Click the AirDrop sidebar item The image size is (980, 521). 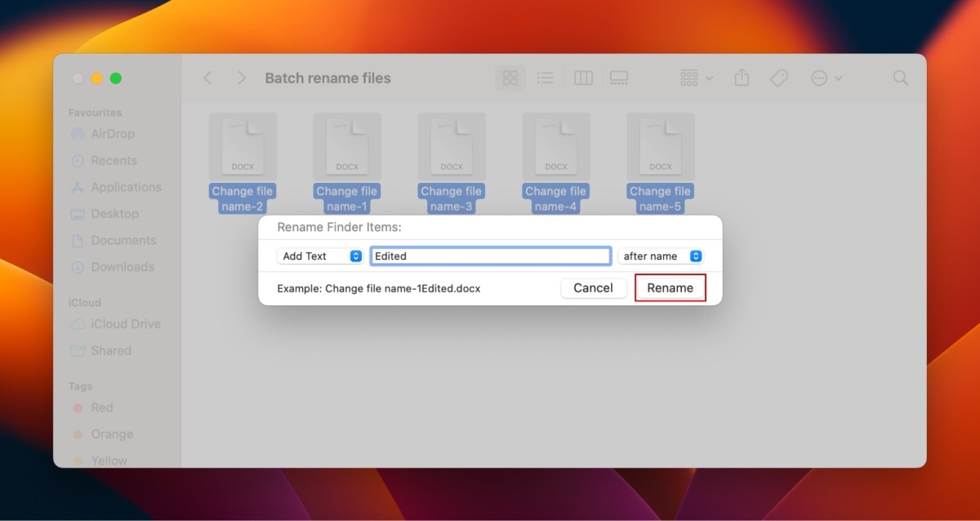pyautogui.click(x=109, y=133)
